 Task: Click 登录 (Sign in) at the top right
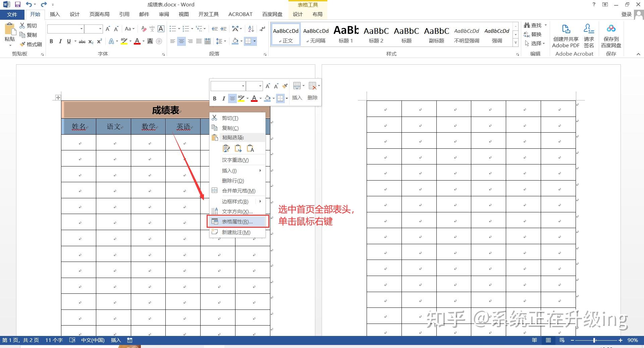[627, 14]
